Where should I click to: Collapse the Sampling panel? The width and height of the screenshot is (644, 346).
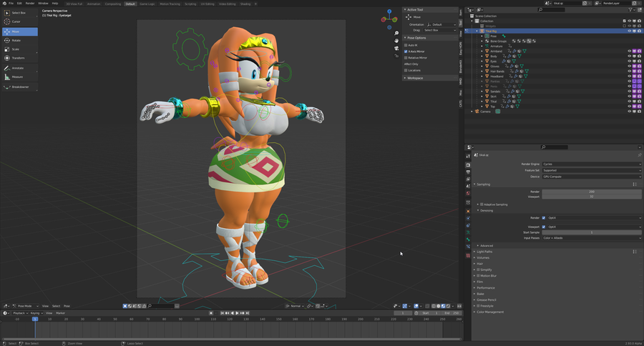pyautogui.click(x=483, y=184)
